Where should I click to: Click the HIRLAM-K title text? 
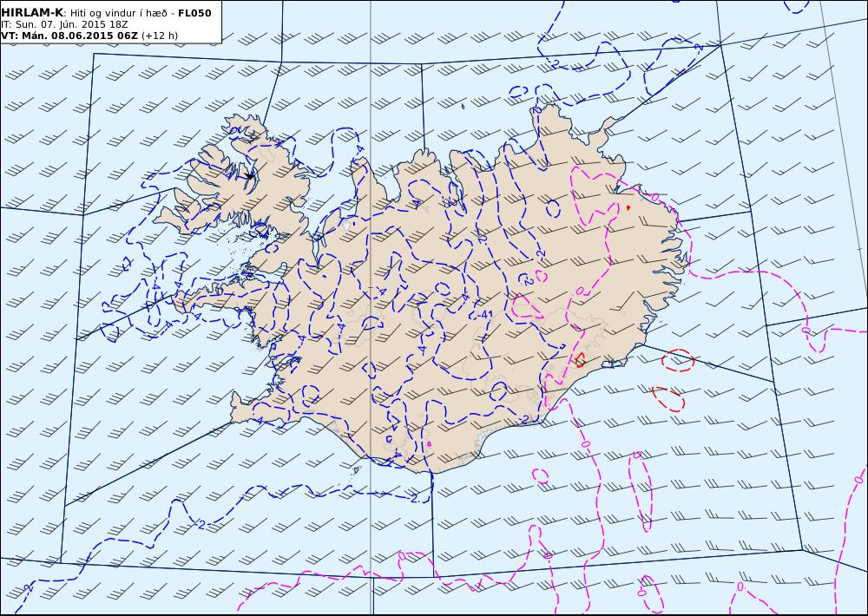click(x=32, y=13)
